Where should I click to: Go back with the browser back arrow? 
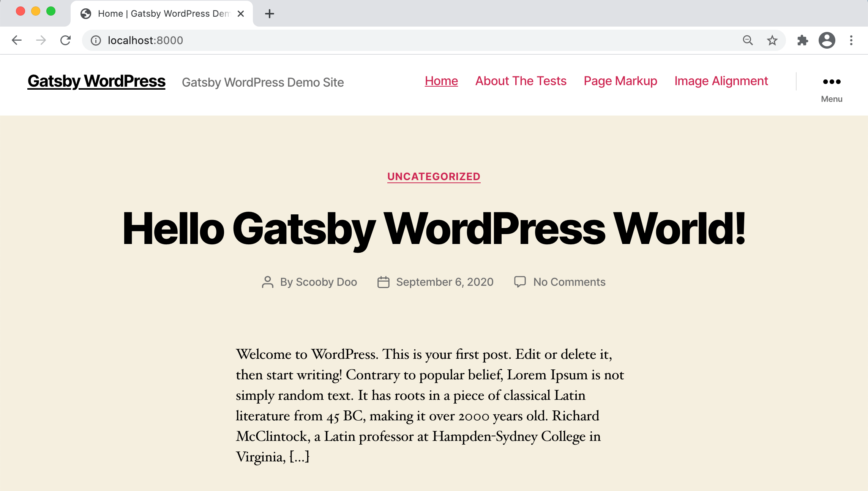click(17, 40)
